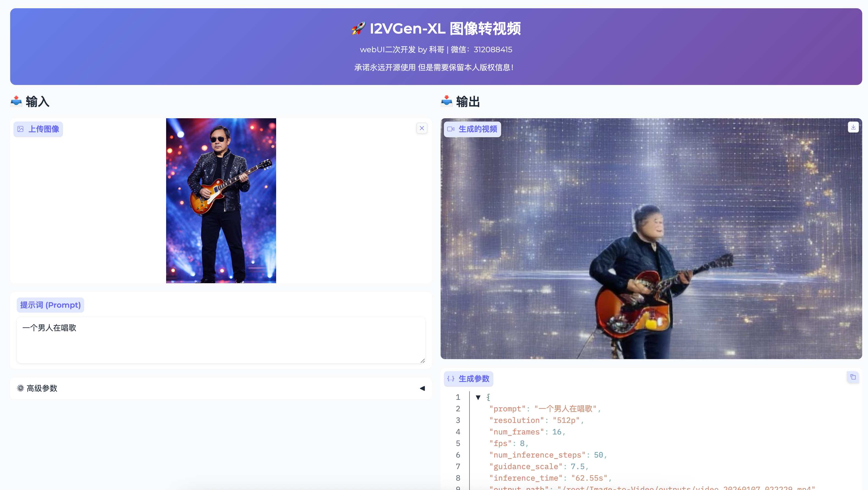Viewport: 868px width, 490px height.
Task: Click the "guidance_scale": 7.5 JSON line
Action: 539,467
